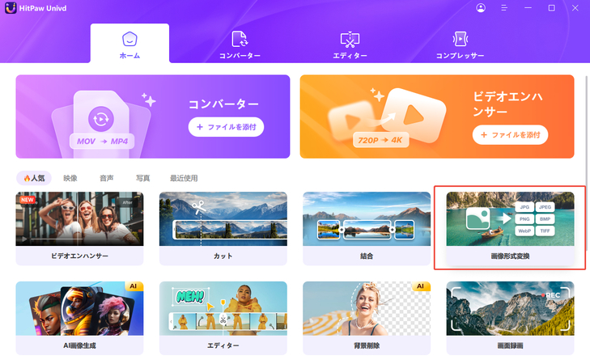Click the 画面録画 label text
Viewport: 590px width, 364px height.
[x=510, y=345]
